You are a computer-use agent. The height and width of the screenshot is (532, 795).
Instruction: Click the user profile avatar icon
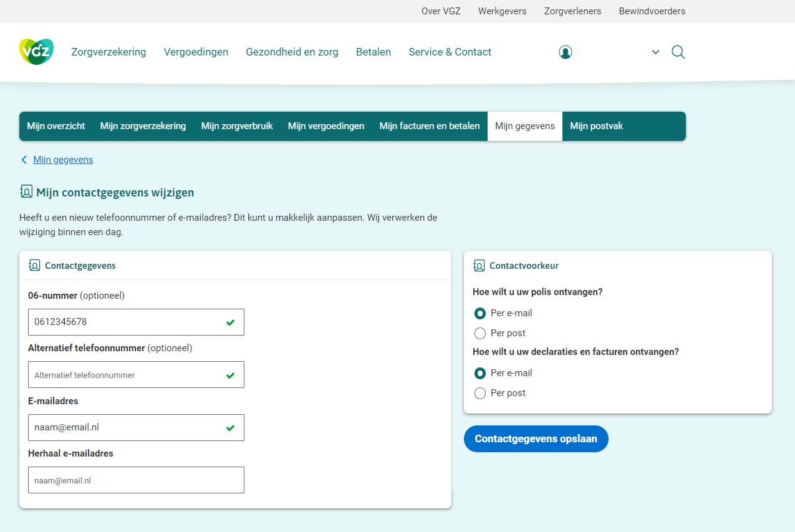(x=566, y=52)
